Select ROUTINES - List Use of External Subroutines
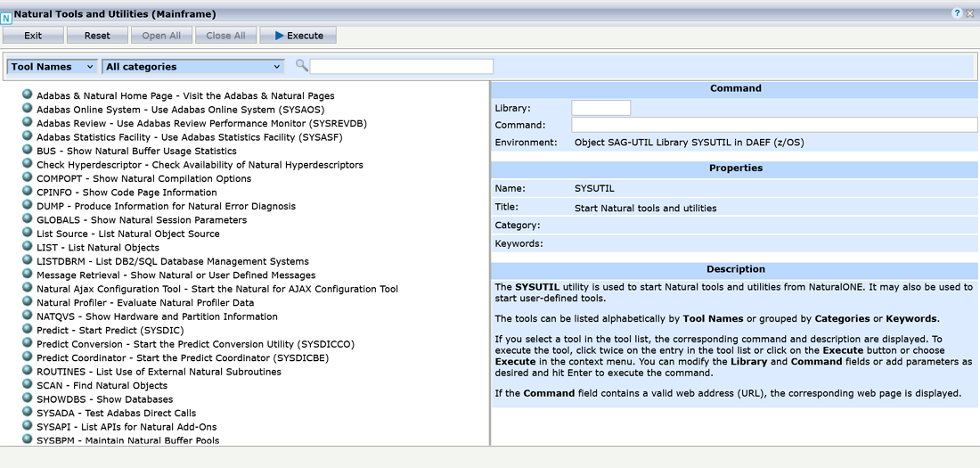The image size is (980, 468). tap(159, 372)
